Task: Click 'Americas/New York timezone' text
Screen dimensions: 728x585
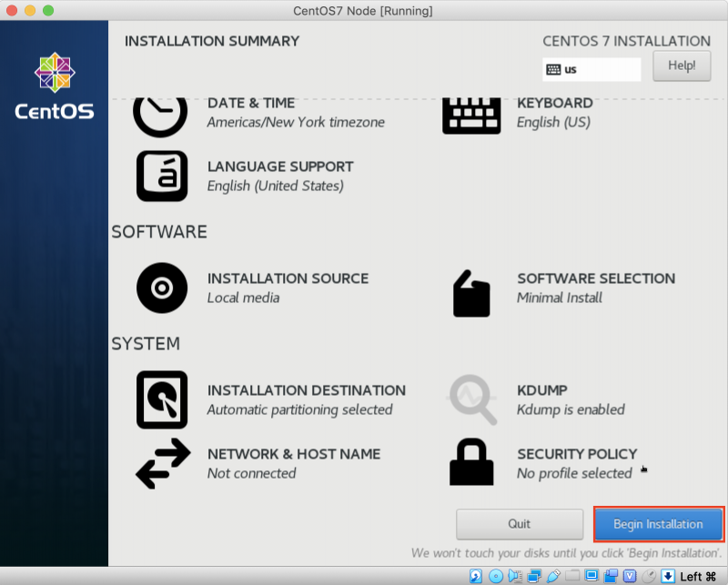Action: (296, 122)
